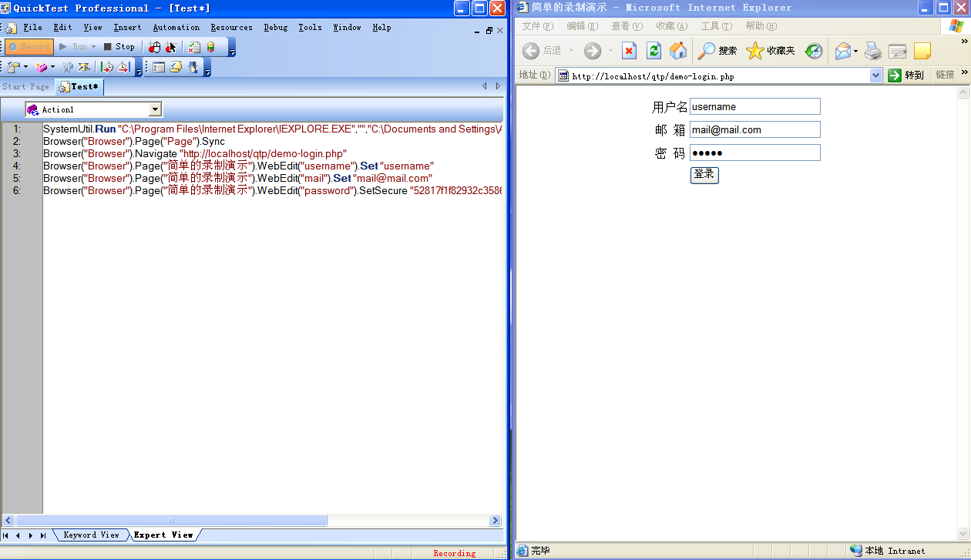Screen dimensions: 971x560
Task: Click the Navigate URL string on line 3
Action: pos(264,153)
